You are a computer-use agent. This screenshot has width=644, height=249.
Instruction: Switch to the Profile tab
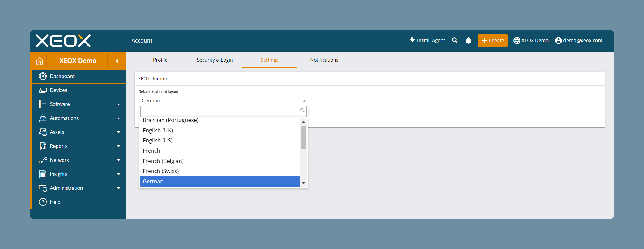pyautogui.click(x=160, y=60)
